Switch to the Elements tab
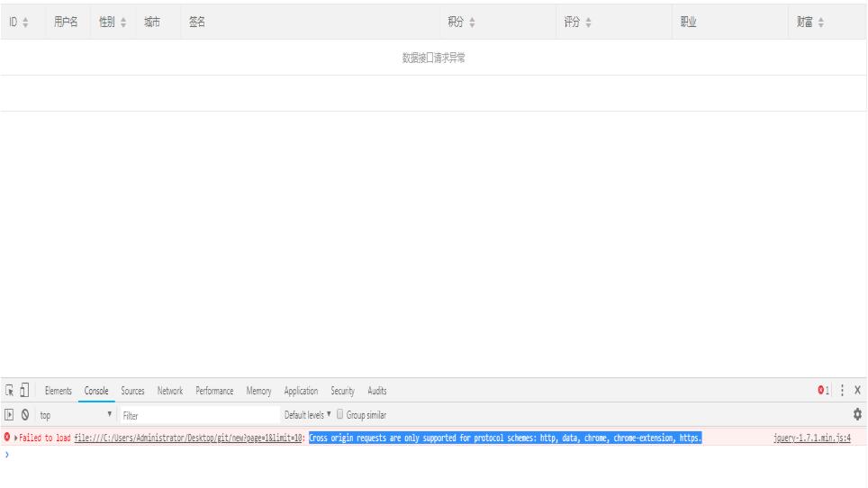The width and height of the screenshot is (868, 488). tap(59, 391)
